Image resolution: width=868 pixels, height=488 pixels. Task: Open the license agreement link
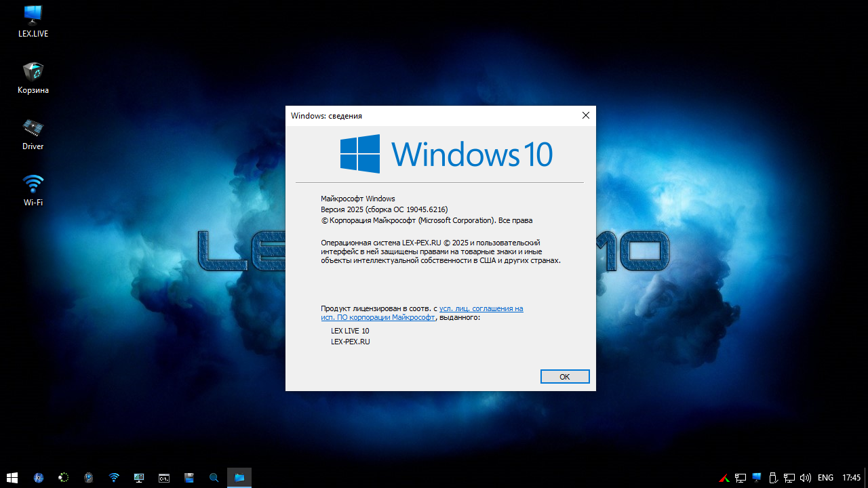click(x=481, y=308)
